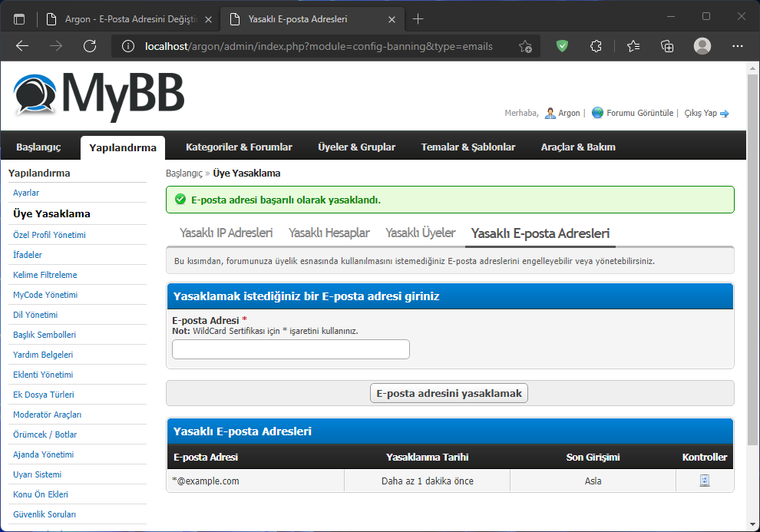Open Örümcek / Botlar in sidebar
Image resolution: width=760 pixels, height=532 pixels.
[45, 435]
